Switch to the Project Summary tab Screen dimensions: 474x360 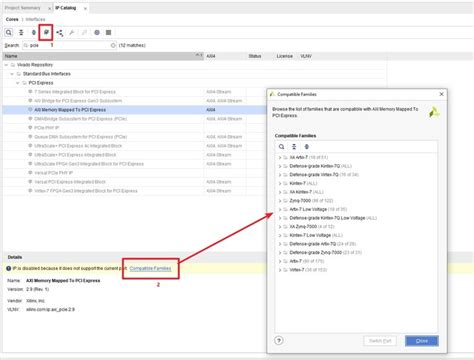click(x=22, y=8)
